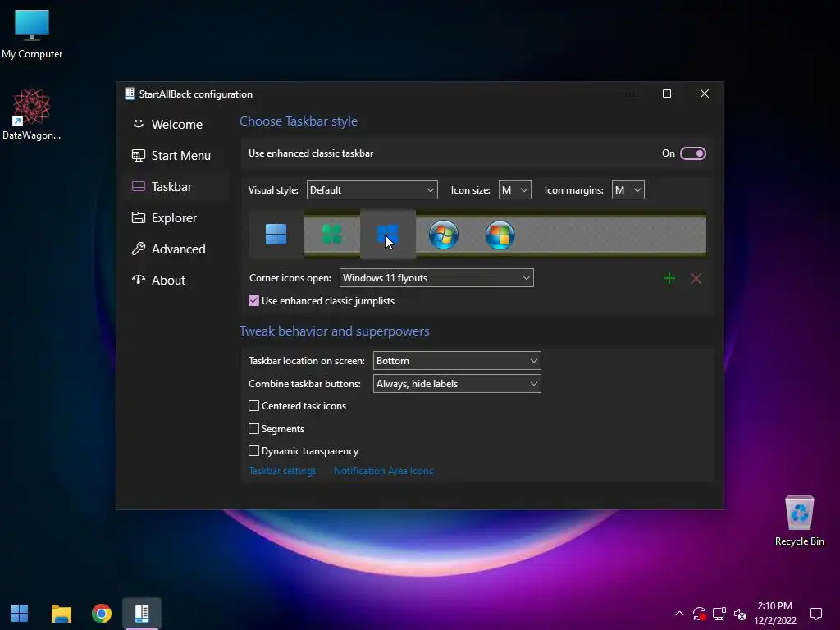The image size is (840, 630).
Task: Open the Icon size dropdown
Action: point(515,190)
